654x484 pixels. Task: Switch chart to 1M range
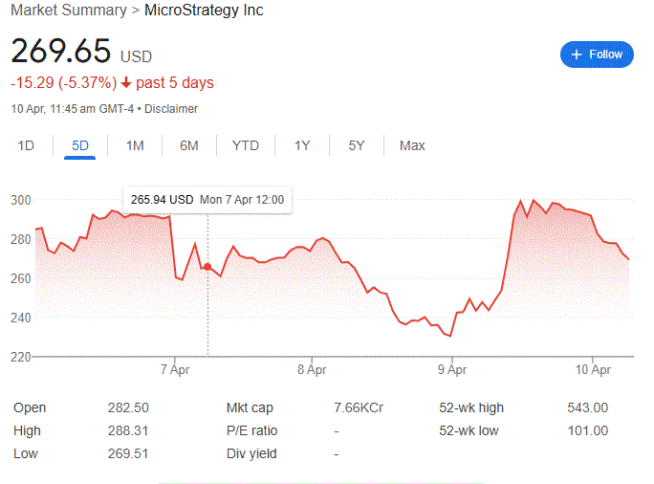[135, 146]
